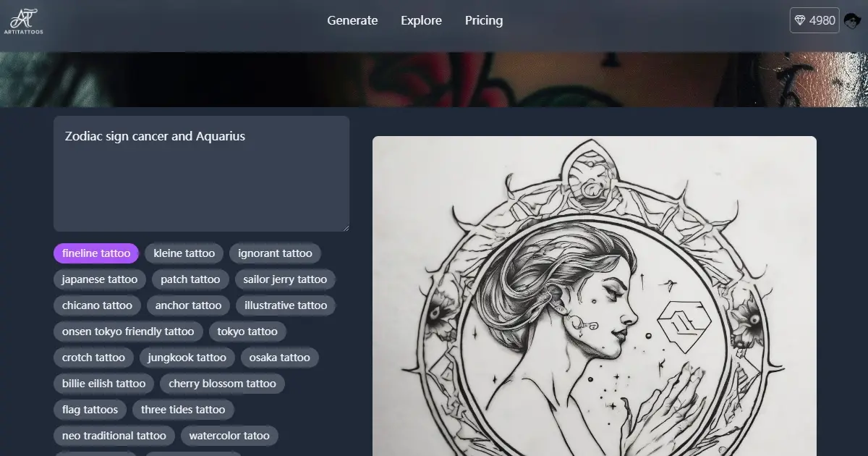Open the generated zodiac tattoo image
Screen dimensions: 868x456
point(595,296)
